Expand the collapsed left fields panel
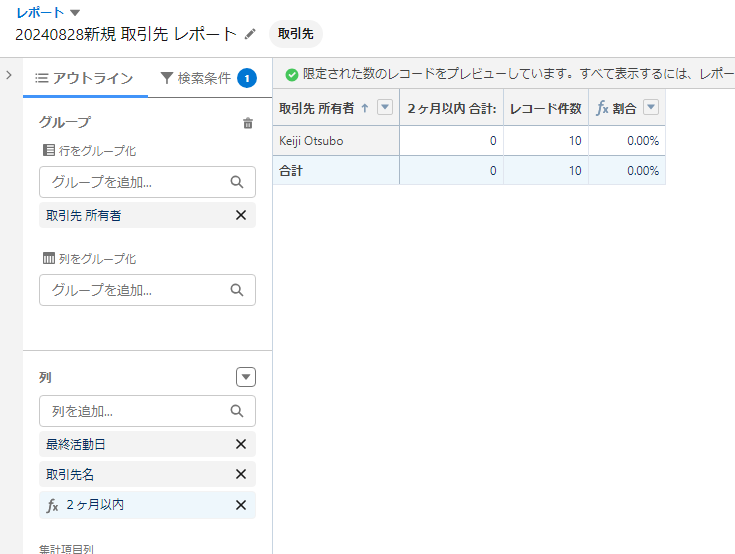 (x=9, y=75)
